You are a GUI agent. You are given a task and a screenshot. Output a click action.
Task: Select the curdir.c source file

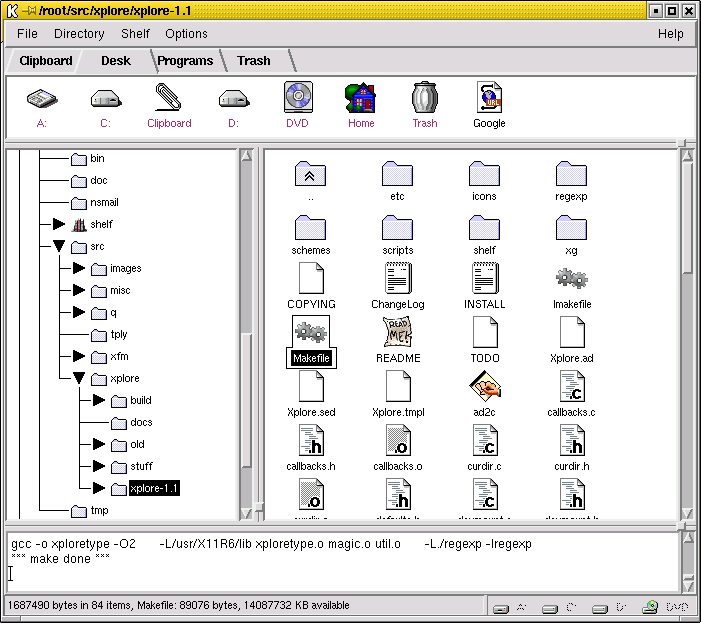485,441
